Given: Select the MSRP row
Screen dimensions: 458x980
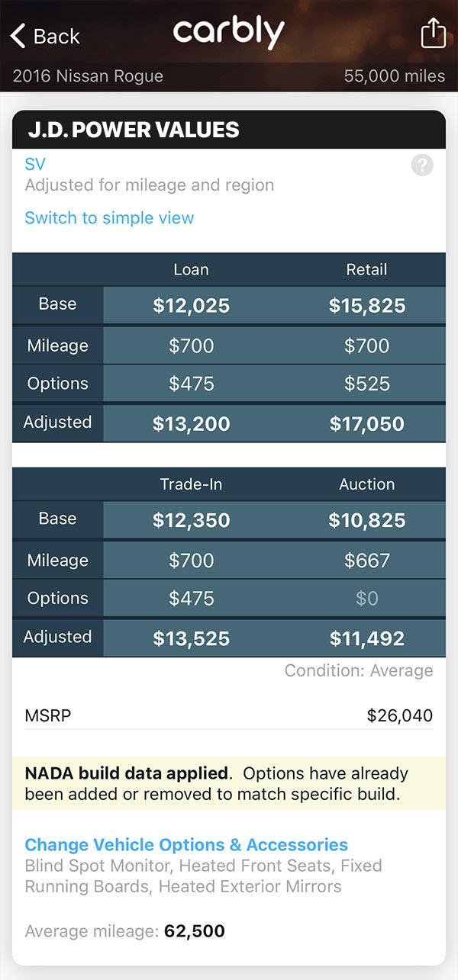Looking at the screenshot, I should point(229,715).
